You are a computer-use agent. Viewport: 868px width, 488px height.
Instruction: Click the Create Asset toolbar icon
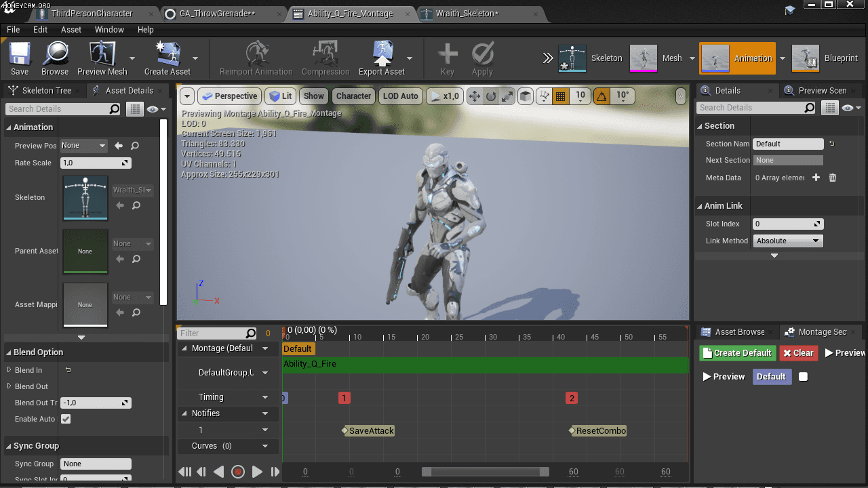[167, 58]
